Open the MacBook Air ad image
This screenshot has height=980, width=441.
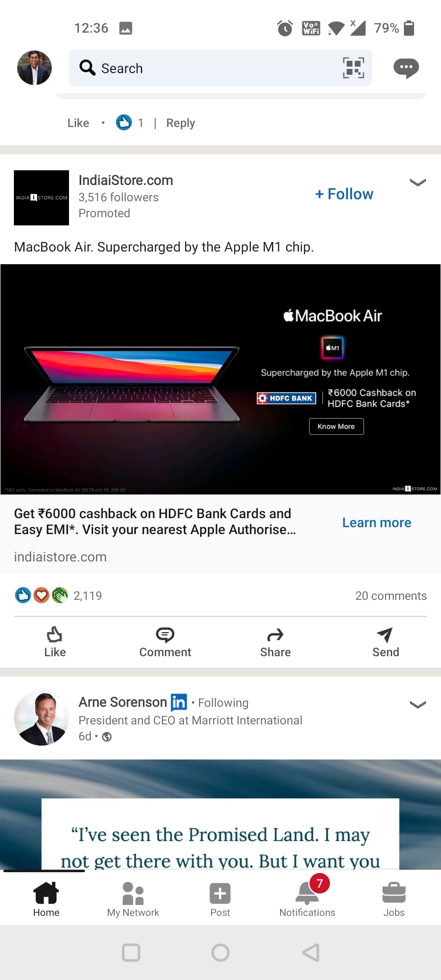pos(220,379)
